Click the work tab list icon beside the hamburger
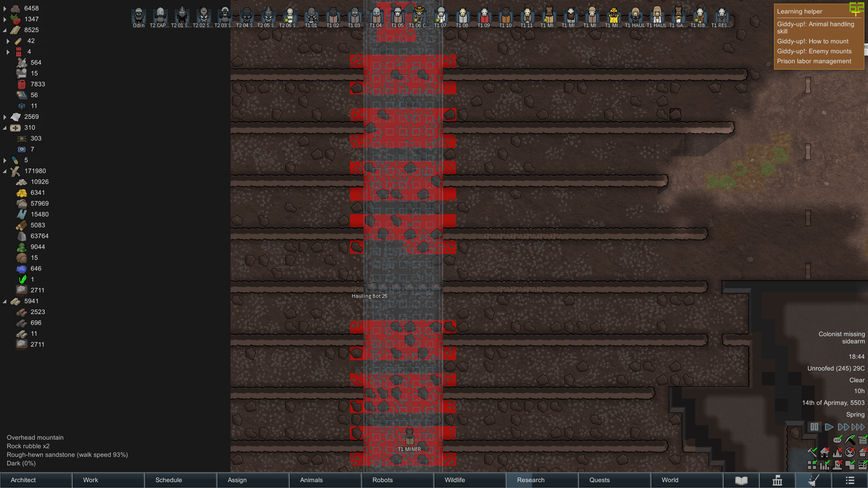The width and height of the screenshot is (868, 488). coord(814,480)
